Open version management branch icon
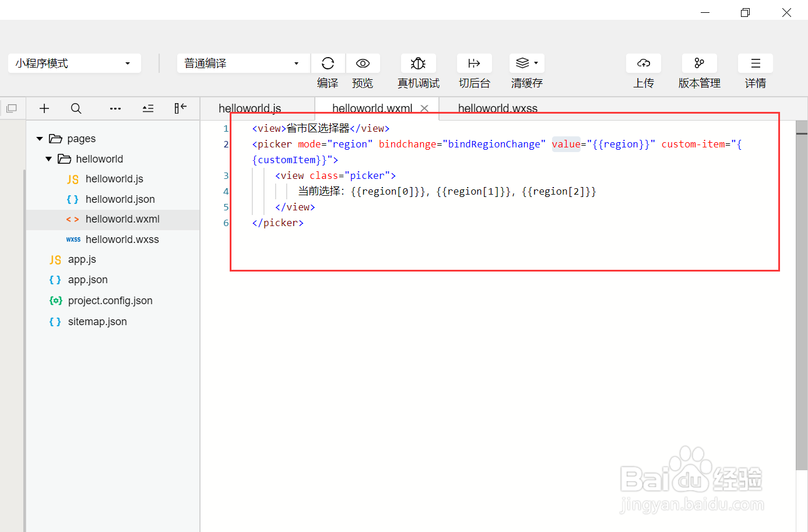This screenshot has width=808, height=532. (699, 63)
